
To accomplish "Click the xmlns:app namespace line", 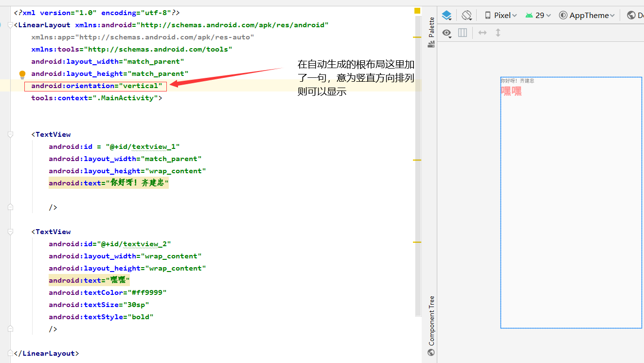I will tap(143, 37).
